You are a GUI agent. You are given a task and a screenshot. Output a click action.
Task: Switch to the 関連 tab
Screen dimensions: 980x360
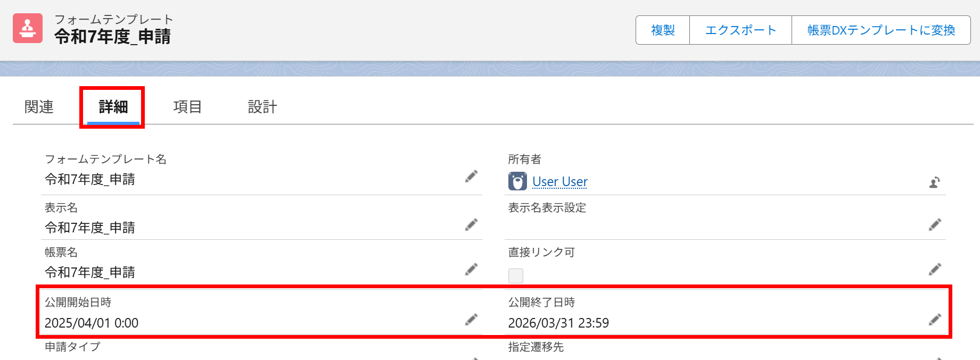click(x=38, y=106)
